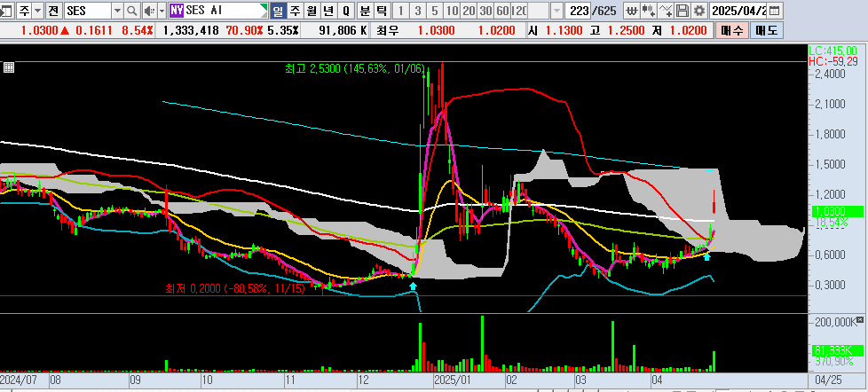Click the floppy disk save chart icon
Screen dimensions: 868x392
(x=683, y=10)
